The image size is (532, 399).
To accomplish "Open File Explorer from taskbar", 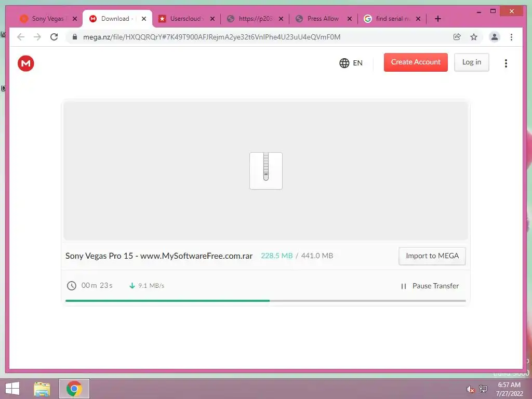I will pos(42,389).
